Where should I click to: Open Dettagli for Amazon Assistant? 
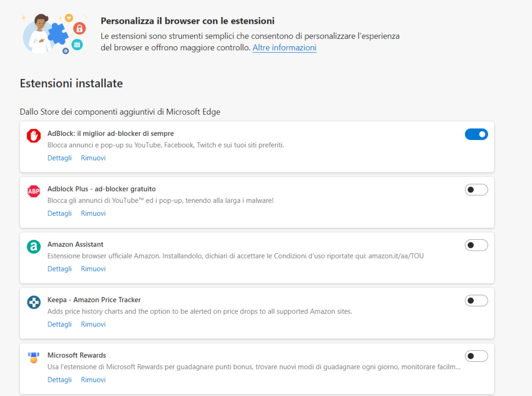60,269
